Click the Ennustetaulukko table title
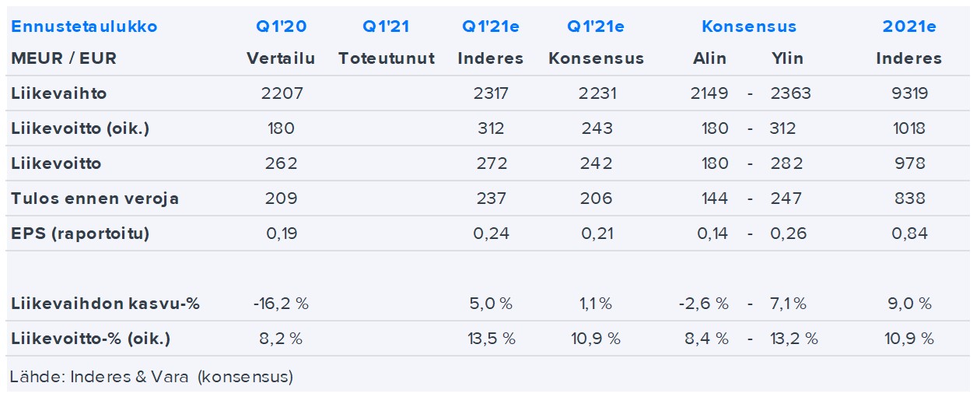Viewport: 980px width, 397px height. [84, 26]
